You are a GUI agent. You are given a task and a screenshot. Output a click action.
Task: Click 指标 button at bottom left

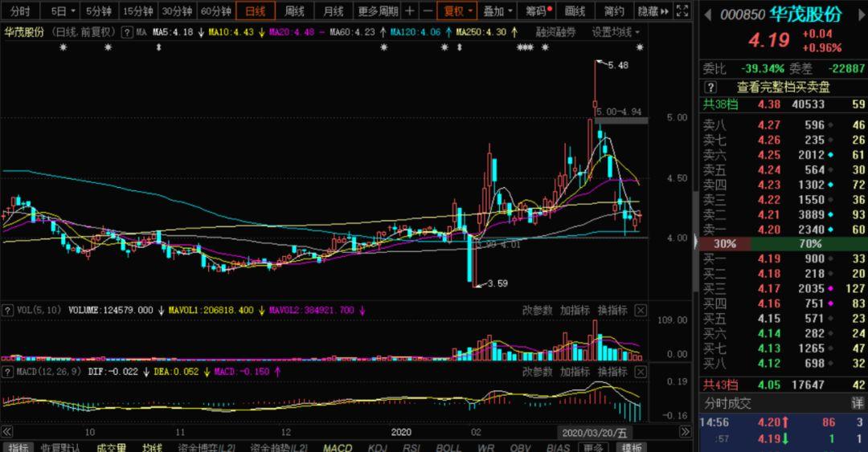pyautogui.click(x=18, y=447)
